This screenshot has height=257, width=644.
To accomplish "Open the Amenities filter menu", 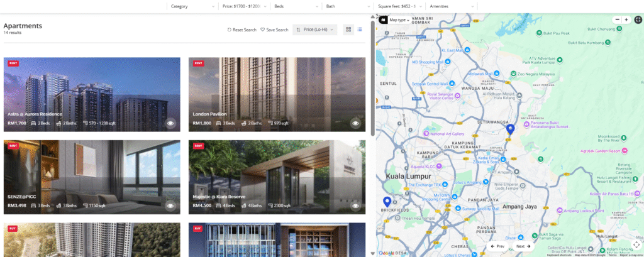I will 452,6.
